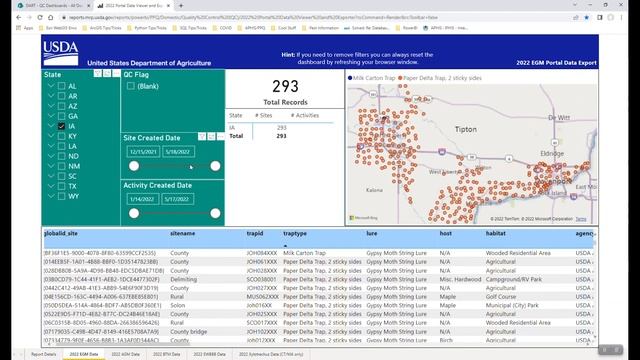Open the COVID bookmark folder

222,28
